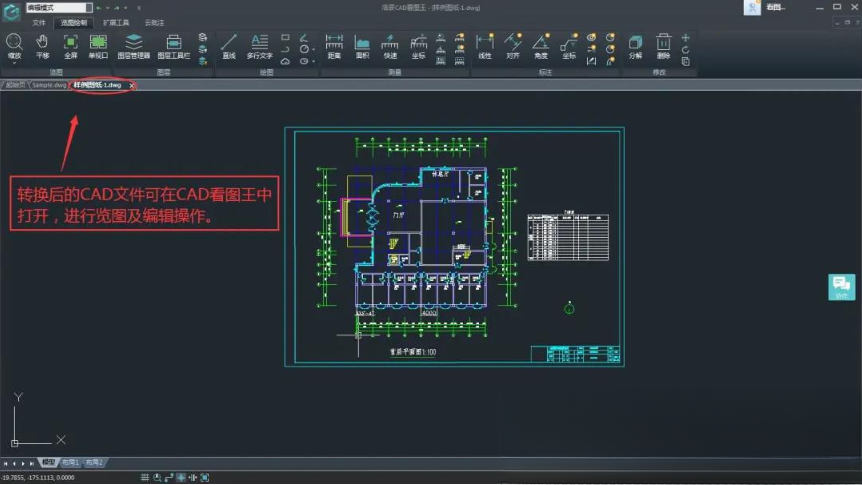Switch to 单视口 single viewport
Image resolution: width=862 pixels, height=485 pixels.
(98, 46)
